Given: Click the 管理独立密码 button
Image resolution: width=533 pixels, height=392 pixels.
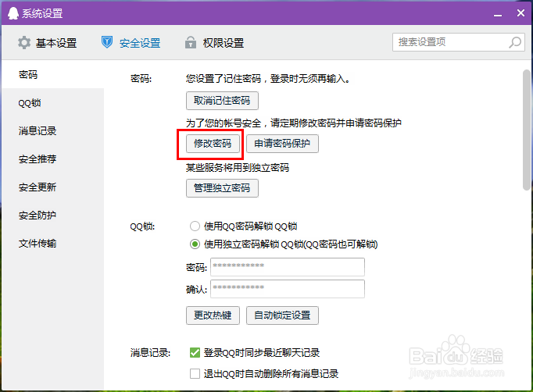Looking at the screenshot, I should [x=222, y=188].
